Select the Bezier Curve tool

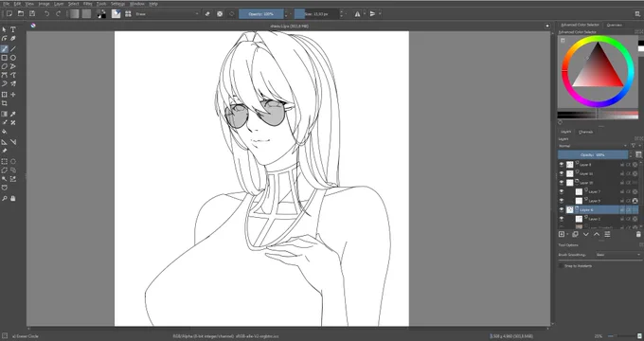click(x=5, y=75)
